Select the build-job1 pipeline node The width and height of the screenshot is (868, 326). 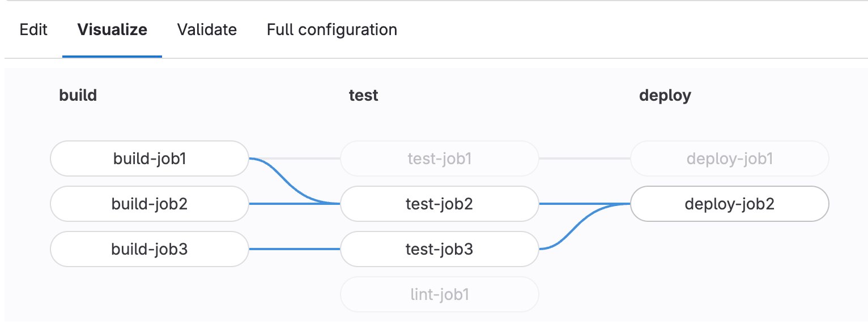coord(149,158)
